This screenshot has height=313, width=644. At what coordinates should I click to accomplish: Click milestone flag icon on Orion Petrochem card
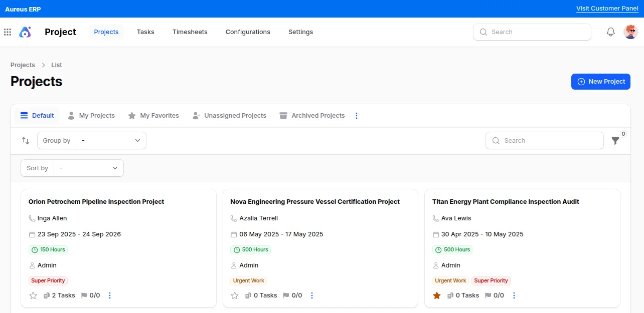pyautogui.click(x=84, y=295)
